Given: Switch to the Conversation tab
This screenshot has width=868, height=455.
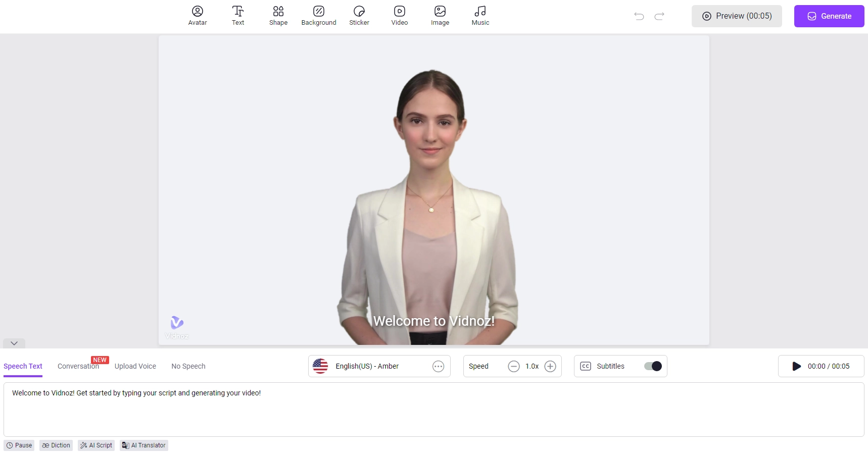Looking at the screenshot, I should (78, 366).
